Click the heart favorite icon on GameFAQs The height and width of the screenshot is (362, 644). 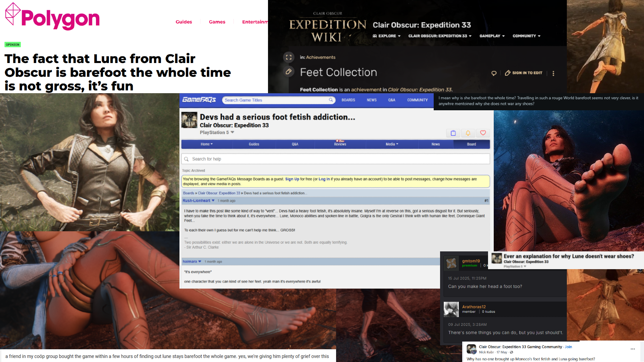click(483, 133)
